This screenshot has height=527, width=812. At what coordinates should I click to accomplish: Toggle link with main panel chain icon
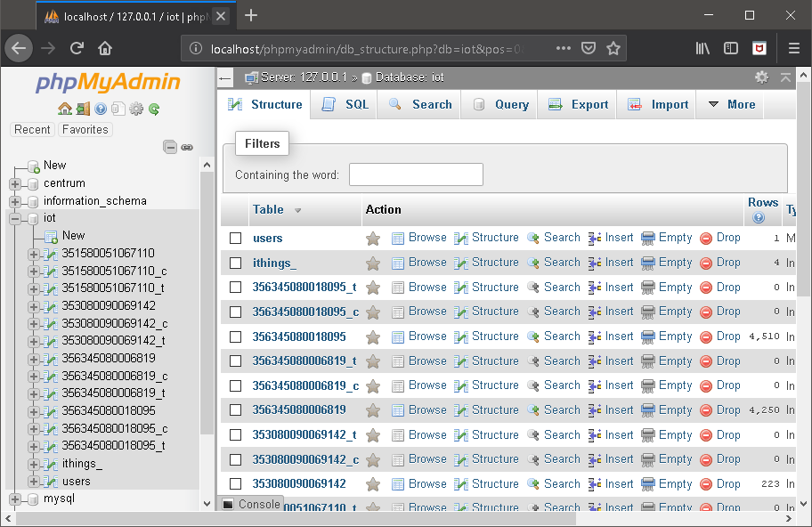[x=187, y=148]
